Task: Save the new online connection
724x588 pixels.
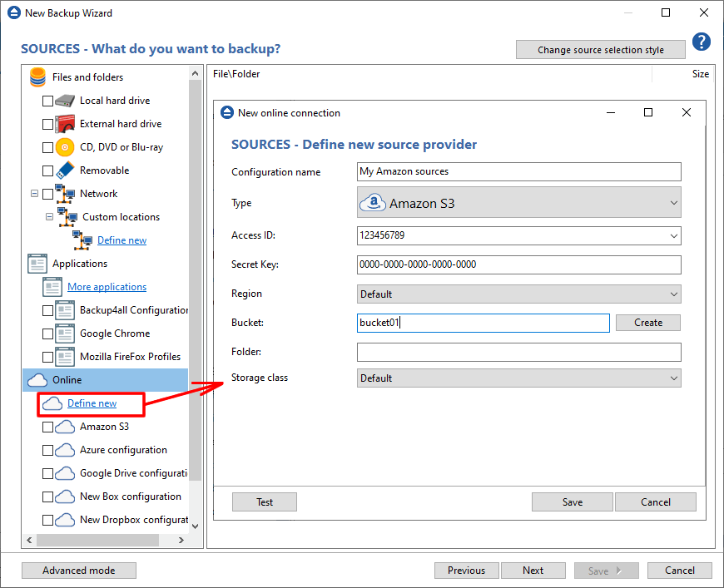Action: pos(572,502)
